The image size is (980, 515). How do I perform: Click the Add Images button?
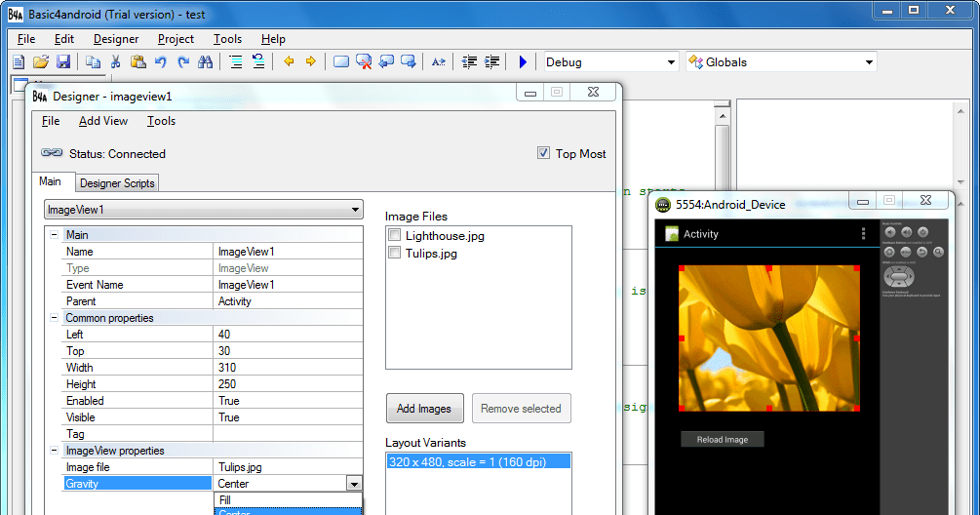(x=424, y=409)
